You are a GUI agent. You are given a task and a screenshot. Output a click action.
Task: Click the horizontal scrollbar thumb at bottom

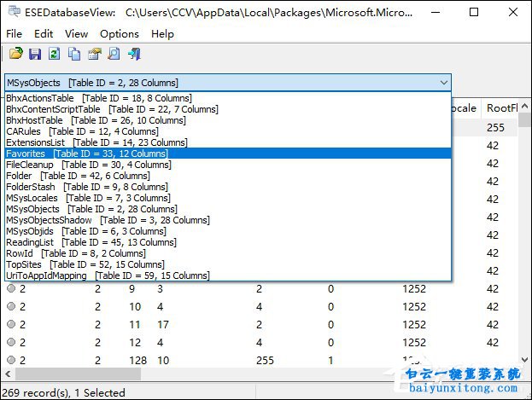171,374
